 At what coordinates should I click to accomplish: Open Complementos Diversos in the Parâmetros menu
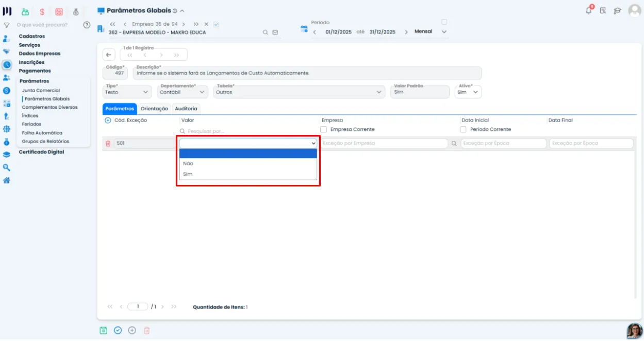[49, 107]
